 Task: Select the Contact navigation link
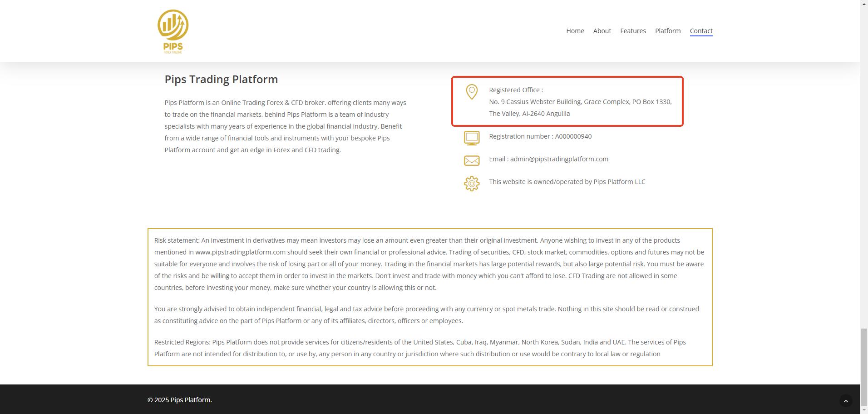701,31
